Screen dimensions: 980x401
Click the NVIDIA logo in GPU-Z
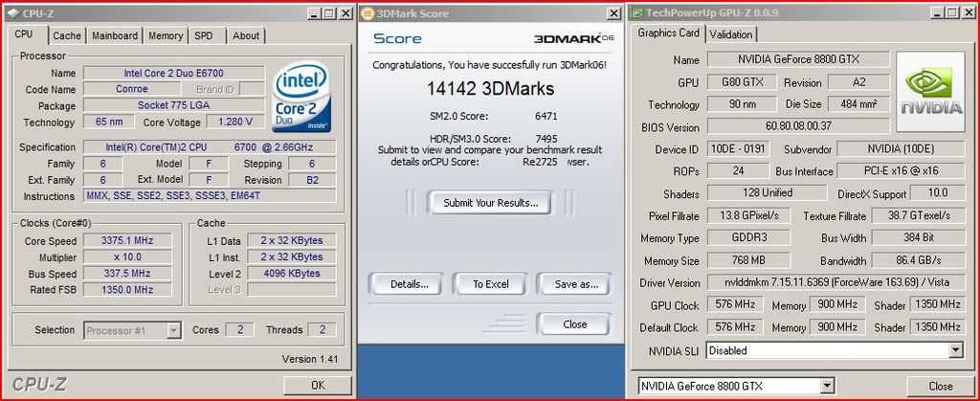929,93
